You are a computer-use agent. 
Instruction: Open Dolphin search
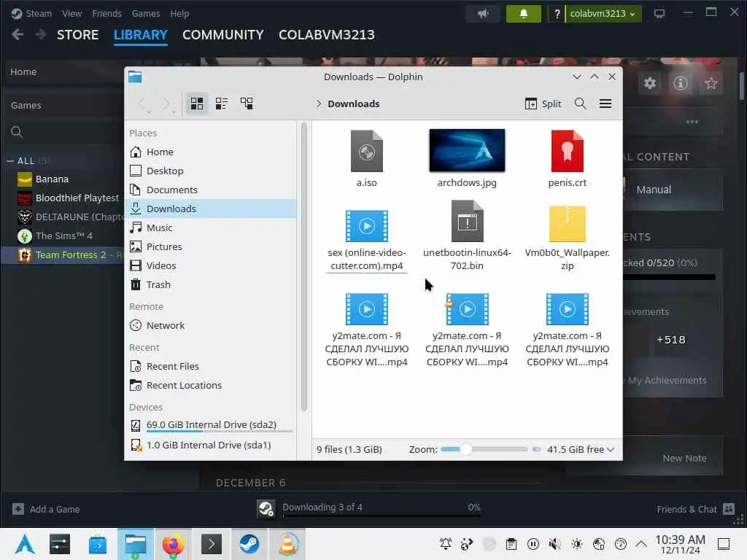pos(580,104)
